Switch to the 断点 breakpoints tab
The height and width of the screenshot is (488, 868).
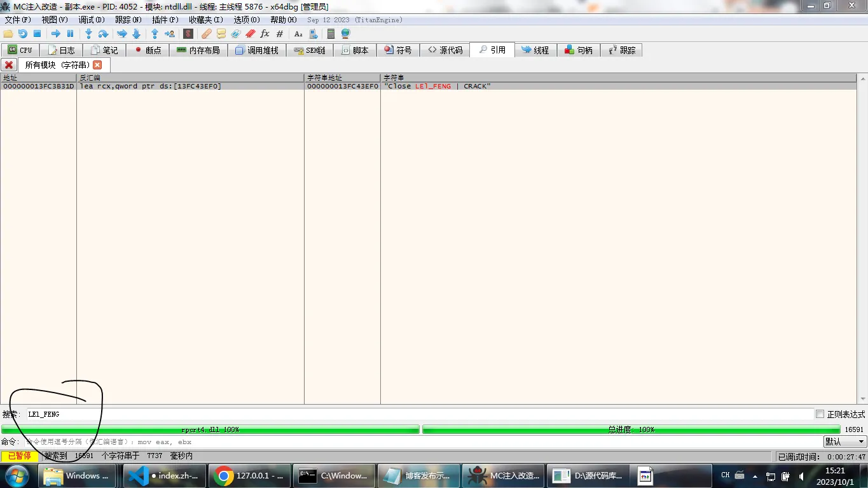click(x=148, y=50)
